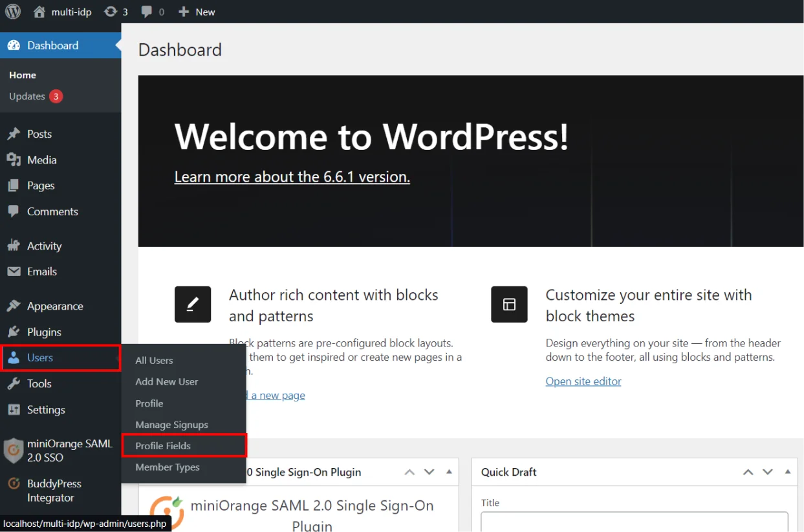Viewport: 804px width, 532px height.
Task: Click the Appearance paintbrush icon
Action: click(14, 306)
